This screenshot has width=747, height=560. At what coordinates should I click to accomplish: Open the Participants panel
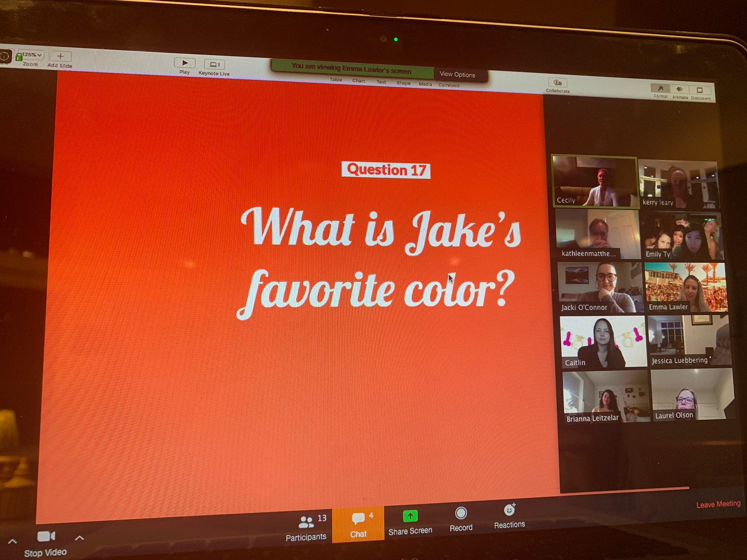306,527
